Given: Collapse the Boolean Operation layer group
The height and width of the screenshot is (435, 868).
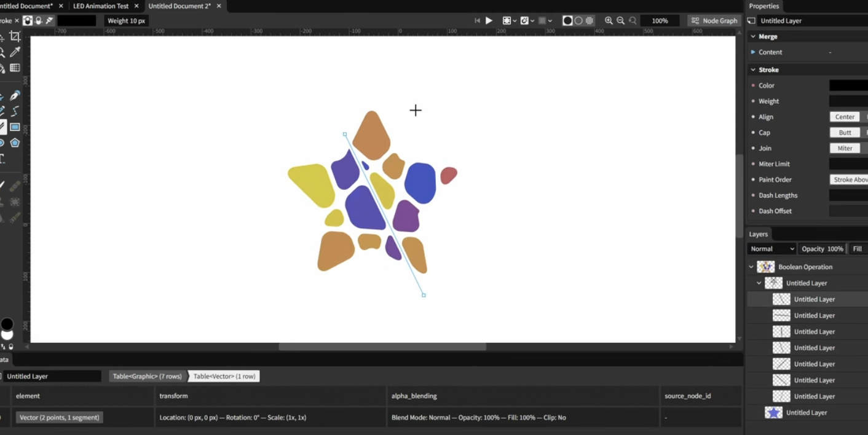Looking at the screenshot, I should (x=751, y=267).
